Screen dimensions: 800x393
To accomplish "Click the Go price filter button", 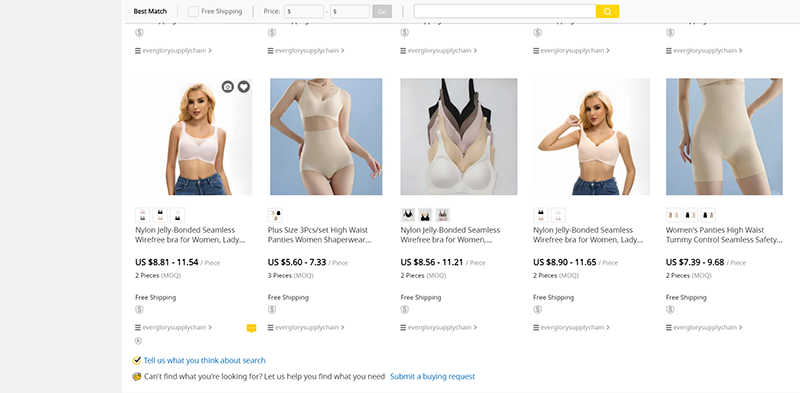I will [x=382, y=11].
